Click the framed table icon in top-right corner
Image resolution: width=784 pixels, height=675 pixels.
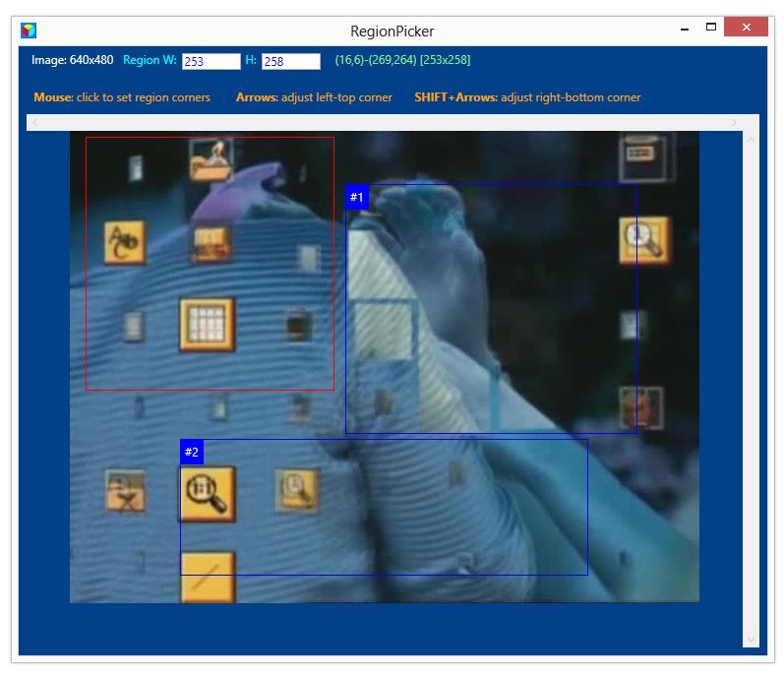click(646, 157)
